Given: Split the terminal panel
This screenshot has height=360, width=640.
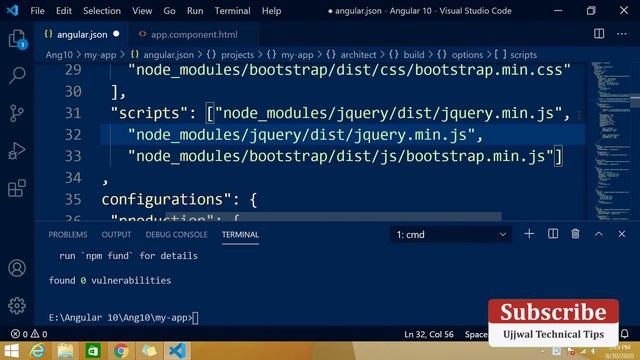Looking at the screenshot, I should click(553, 234).
